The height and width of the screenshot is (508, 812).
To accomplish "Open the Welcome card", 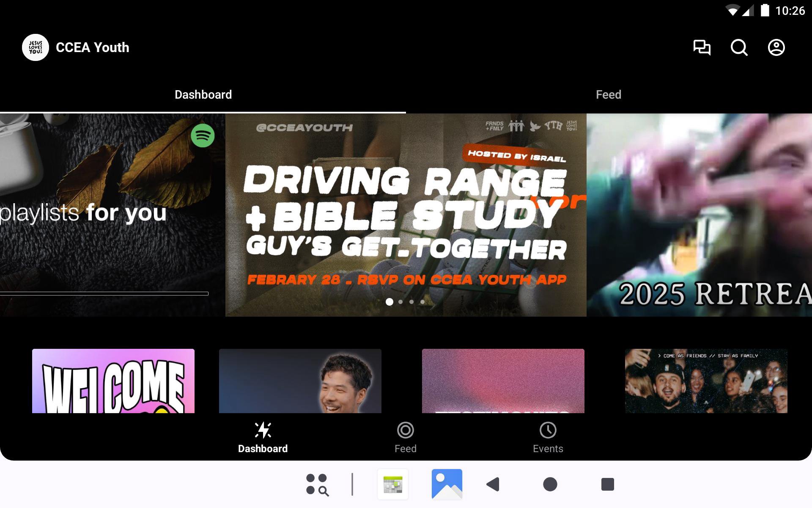I will (113, 381).
